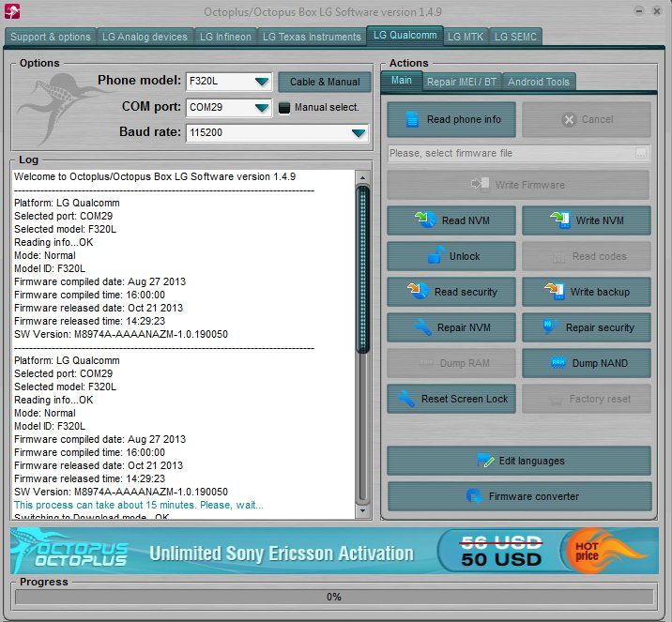Click the Write Firmware arrow icon

[480, 184]
